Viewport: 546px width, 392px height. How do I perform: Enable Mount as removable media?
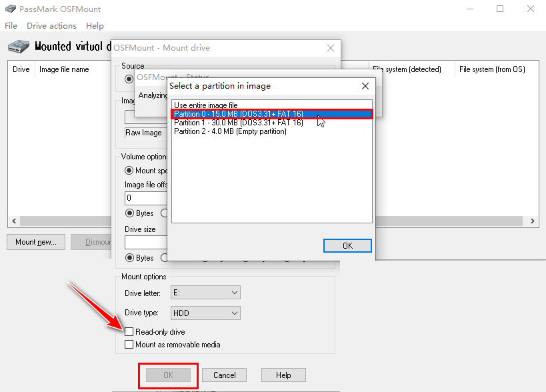[x=129, y=345]
